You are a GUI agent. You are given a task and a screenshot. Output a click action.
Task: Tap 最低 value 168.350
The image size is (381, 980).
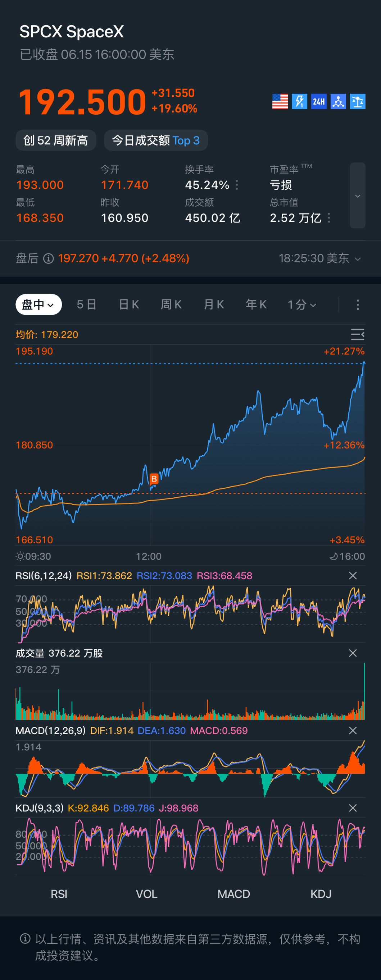click(x=40, y=218)
